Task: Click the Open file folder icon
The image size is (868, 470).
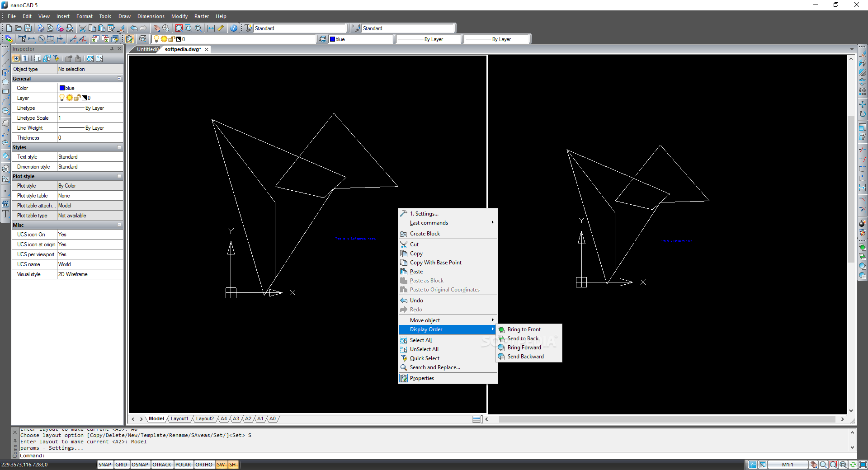Action: pyautogui.click(x=19, y=28)
